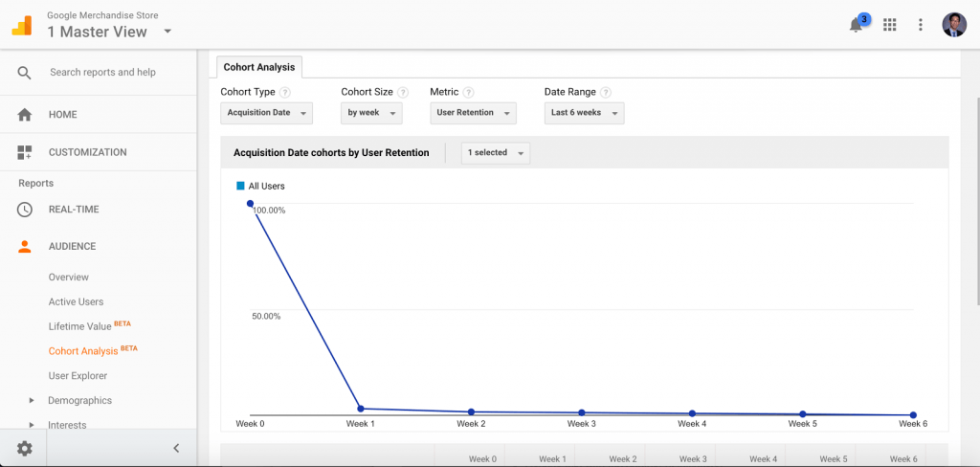This screenshot has width=980, height=467.
Task: Open Cohort Analysis in the sidebar
Action: [x=83, y=350]
